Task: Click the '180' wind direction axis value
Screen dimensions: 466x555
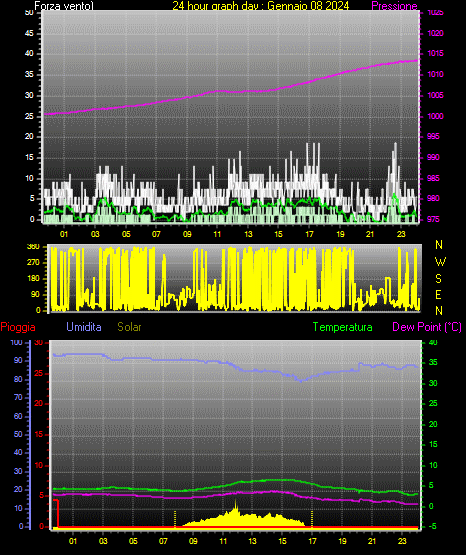Action: tap(33, 279)
